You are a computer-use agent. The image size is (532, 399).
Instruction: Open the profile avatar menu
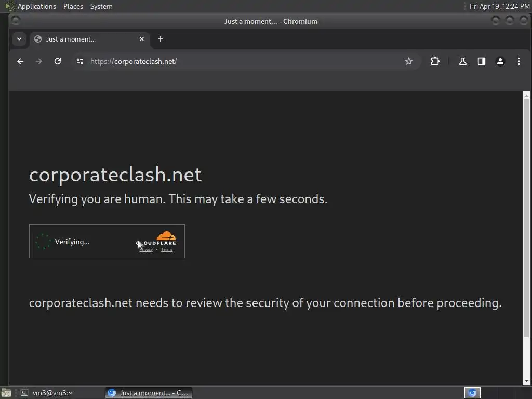click(x=500, y=61)
